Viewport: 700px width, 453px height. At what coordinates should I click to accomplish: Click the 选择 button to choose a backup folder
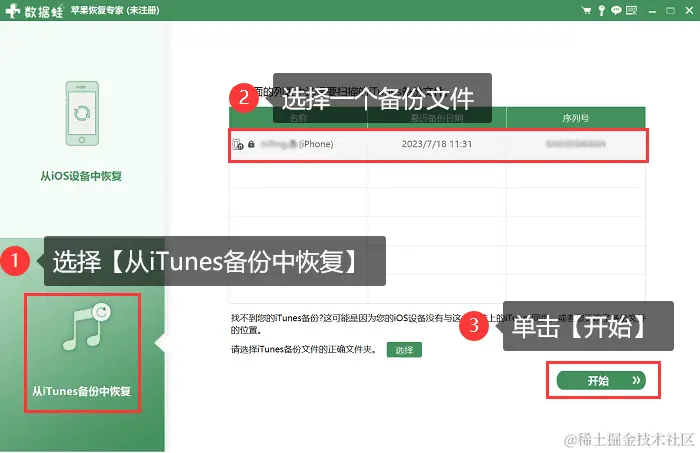pyautogui.click(x=404, y=350)
